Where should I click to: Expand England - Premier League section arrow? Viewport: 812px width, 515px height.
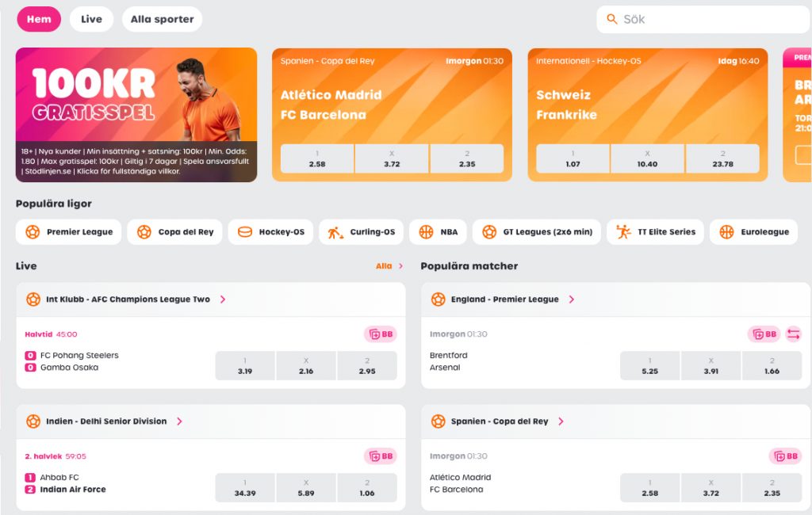572,299
